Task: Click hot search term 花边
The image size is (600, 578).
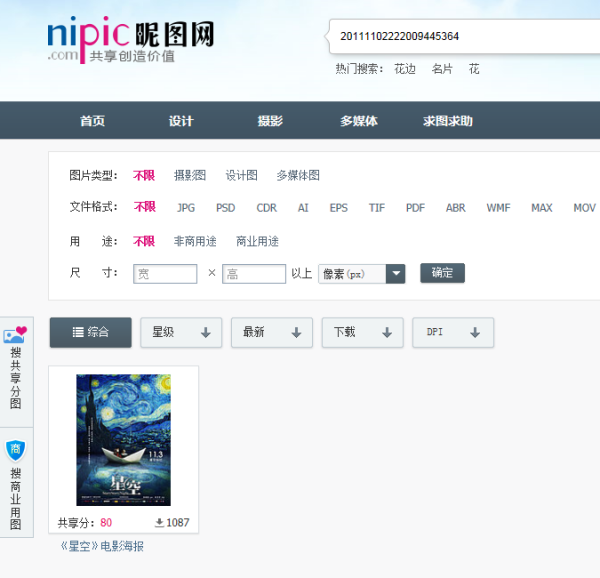Action: [405, 69]
